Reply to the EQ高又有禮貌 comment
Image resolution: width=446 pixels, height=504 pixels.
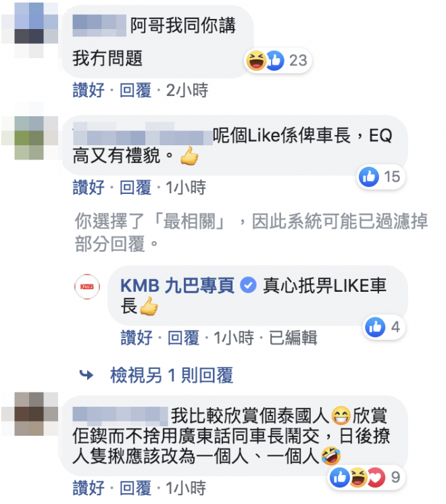tap(135, 187)
